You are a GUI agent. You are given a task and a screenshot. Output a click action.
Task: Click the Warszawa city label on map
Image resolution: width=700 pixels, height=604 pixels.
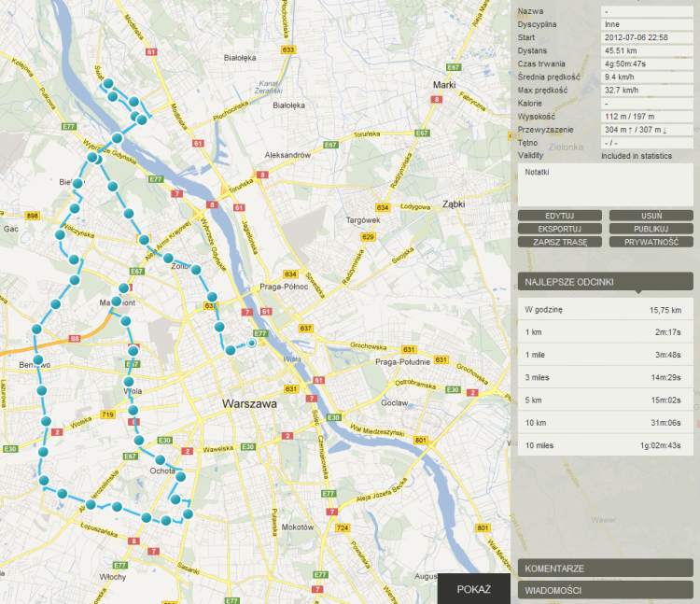[249, 403]
